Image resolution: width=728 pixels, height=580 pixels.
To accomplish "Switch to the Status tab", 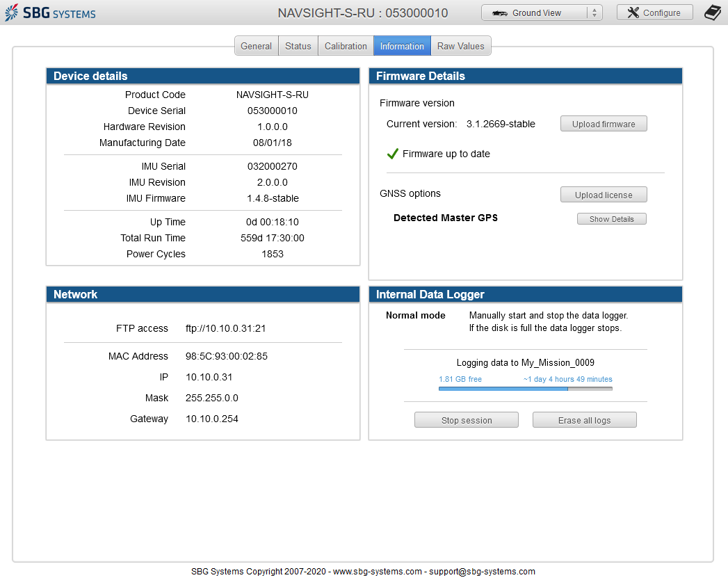I will 298,46.
